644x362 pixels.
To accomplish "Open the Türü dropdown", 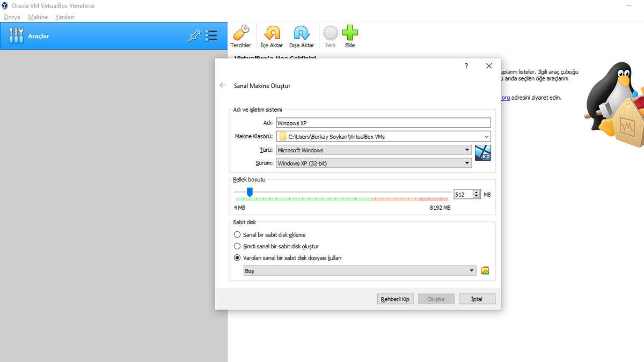I will point(466,150).
